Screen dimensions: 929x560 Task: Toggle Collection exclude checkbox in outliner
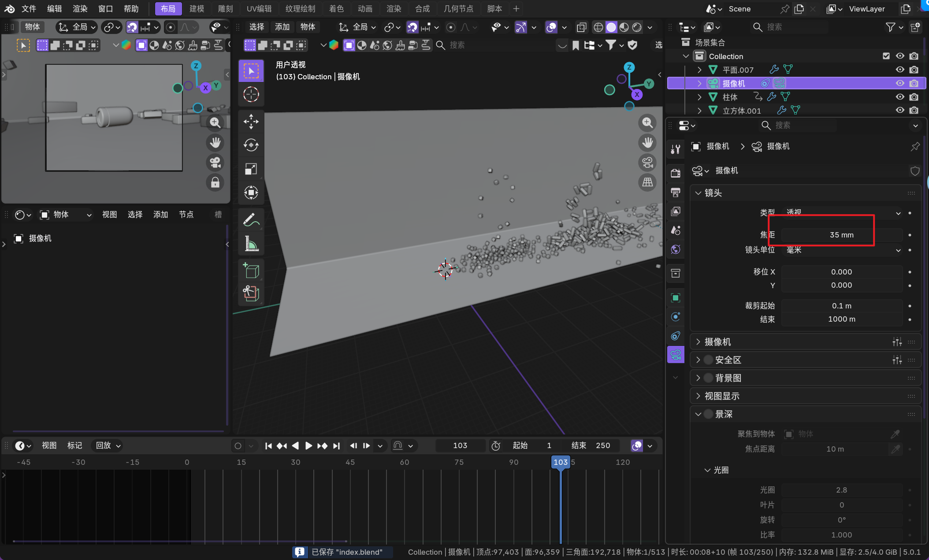[886, 56]
